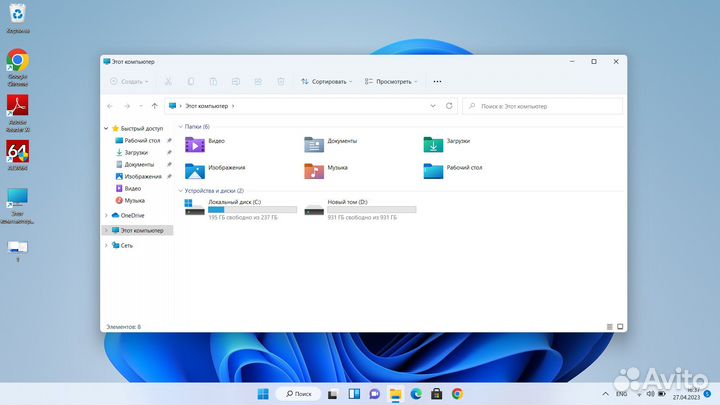Select Локальный диск (C:) drive
This screenshot has height=405, width=720.
click(x=241, y=209)
